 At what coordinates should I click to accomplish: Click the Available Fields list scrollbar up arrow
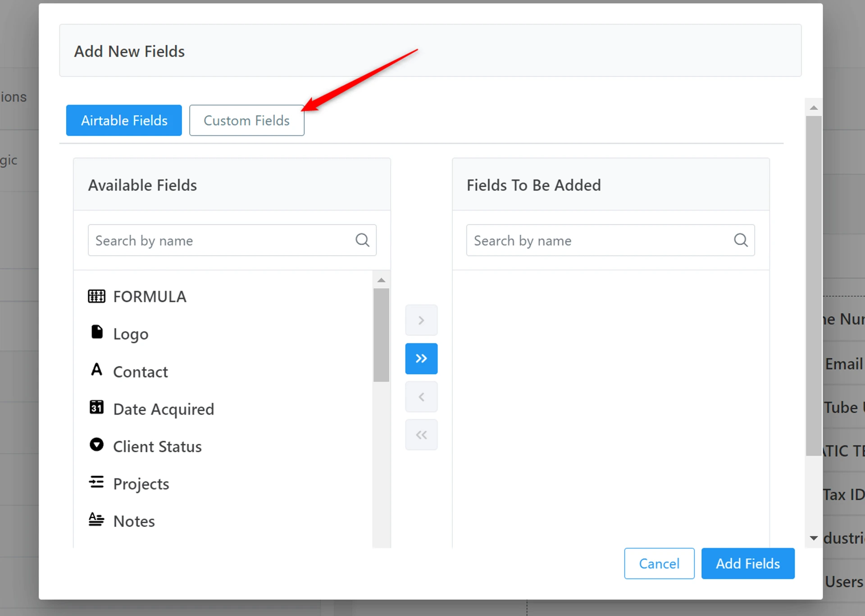click(x=381, y=280)
